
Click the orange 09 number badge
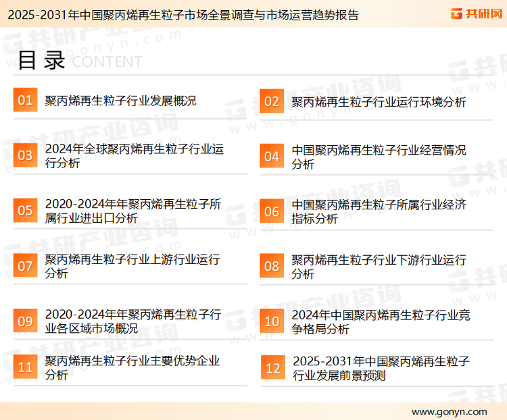pos(25,321)
